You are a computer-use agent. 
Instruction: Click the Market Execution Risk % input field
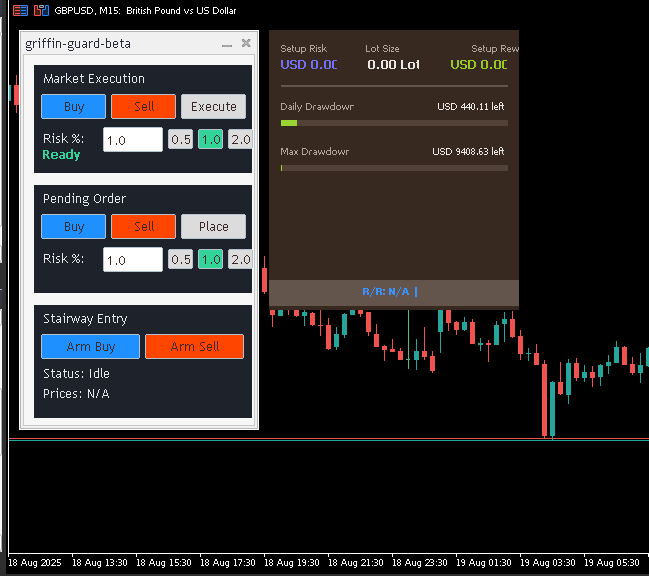(x=133, y=140)
